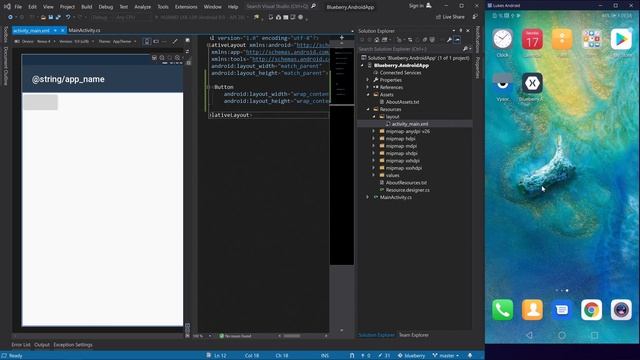The width and height of the screenshot is (640, 360).
Task: Select AboutResources.txt file
Action: tap(406, 183)
